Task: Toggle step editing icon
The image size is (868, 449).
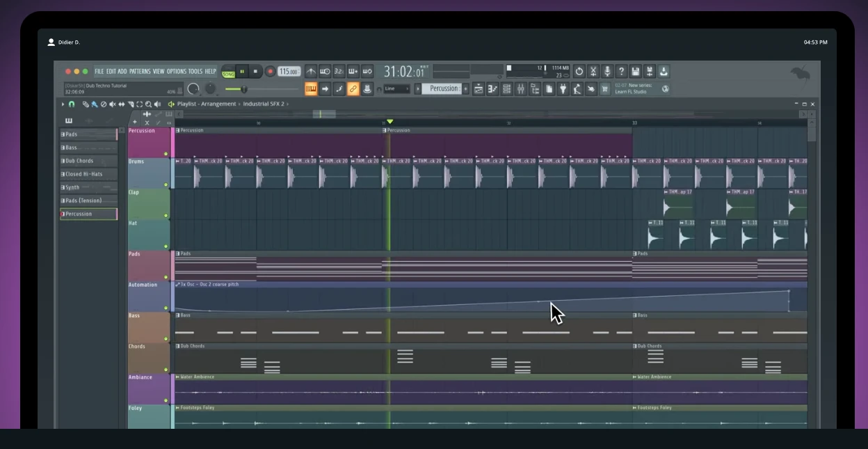Action: 339,88
